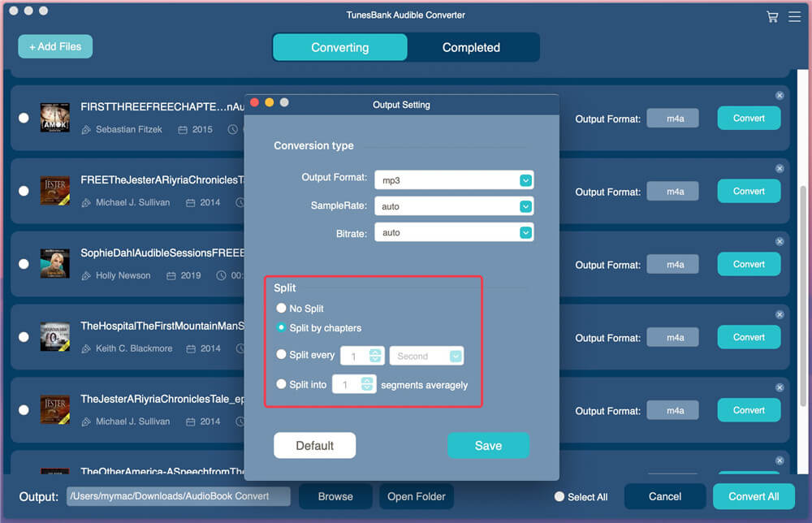Open the hamburger menu icon
Screen dimensions: 812x523
coord(794,16)
